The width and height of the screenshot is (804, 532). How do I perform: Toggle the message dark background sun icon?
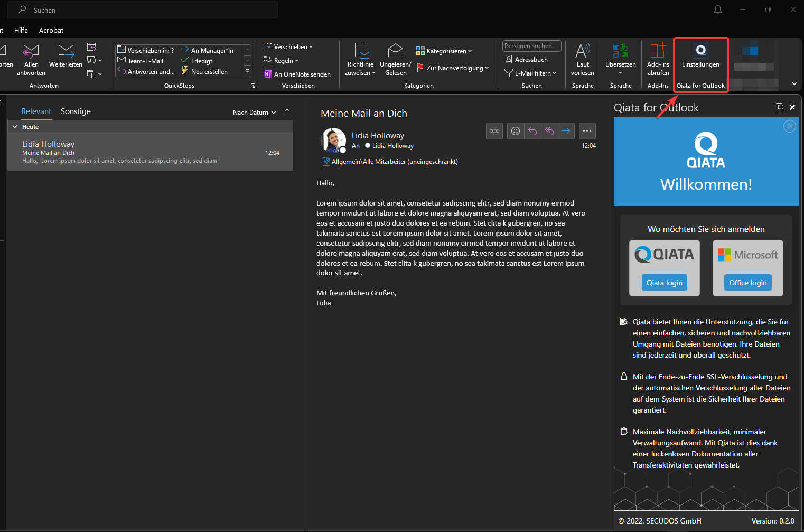coord(494,131)
